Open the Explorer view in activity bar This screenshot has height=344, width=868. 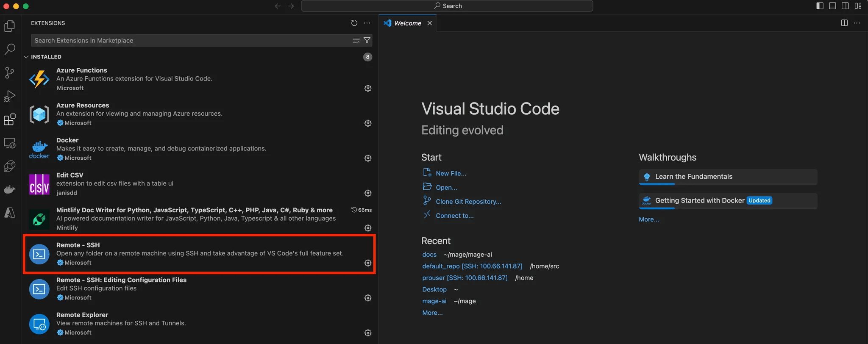tap(9, 26)
